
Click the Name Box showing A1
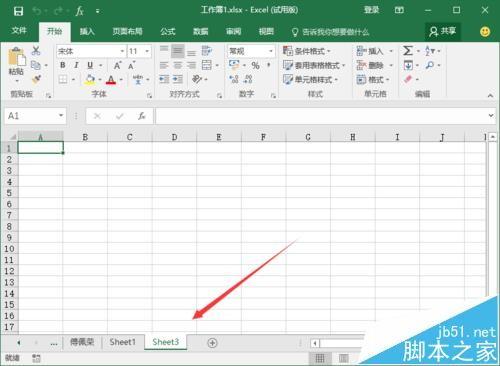pos(35,116)
